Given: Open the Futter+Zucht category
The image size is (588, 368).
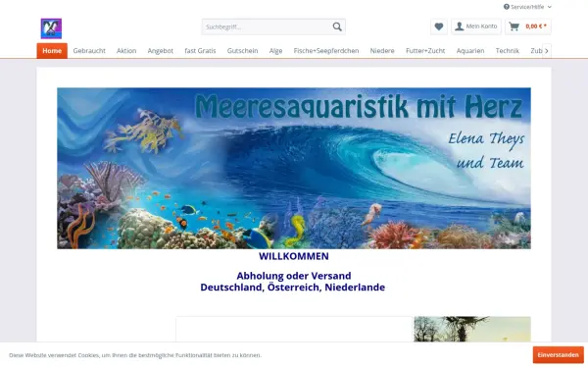Looking at the screenshot, I should (425, 51).
